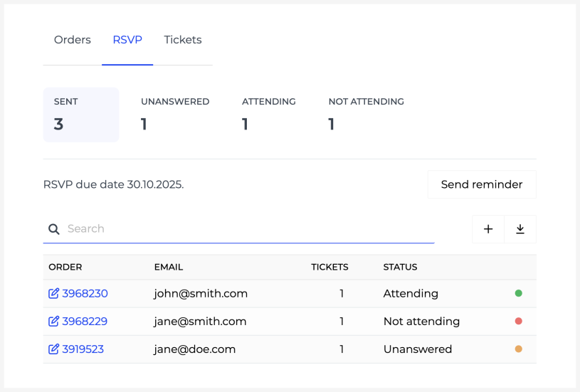This screenshot has height=392, width=580.
Task: Click the download icon to export list
Action: pos(520,229)
